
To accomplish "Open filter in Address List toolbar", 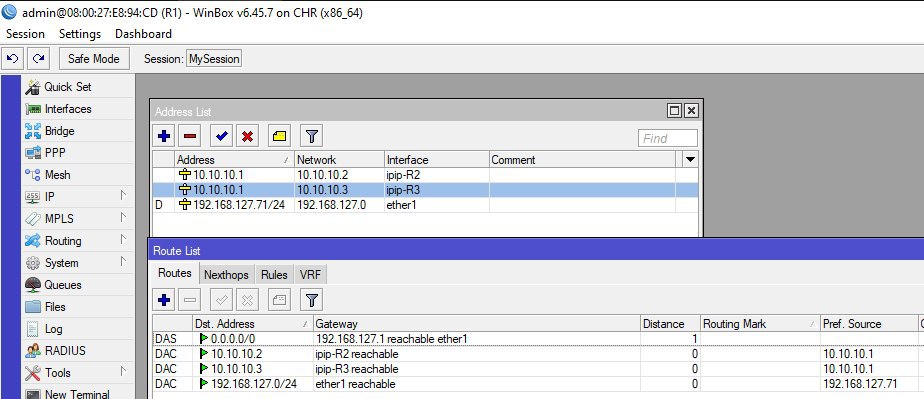I will (312, 136).
